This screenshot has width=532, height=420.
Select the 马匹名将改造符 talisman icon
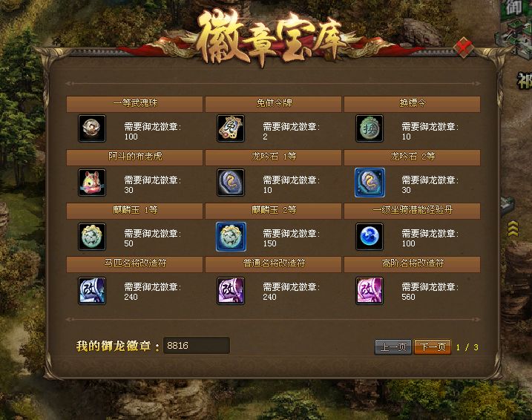click(92, 290)
